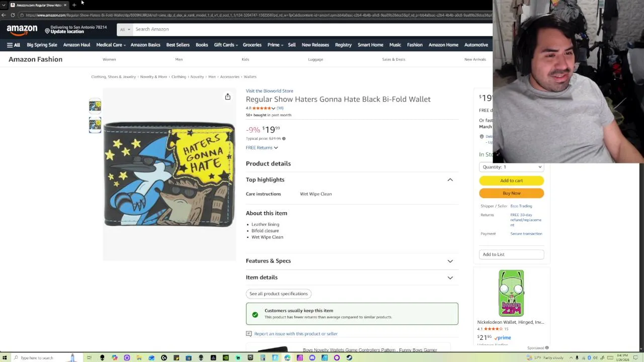Image resolution: width=644 pixels, height=362 pixels.
Task: Open a new browser tab
Action: tap(74, 5)
